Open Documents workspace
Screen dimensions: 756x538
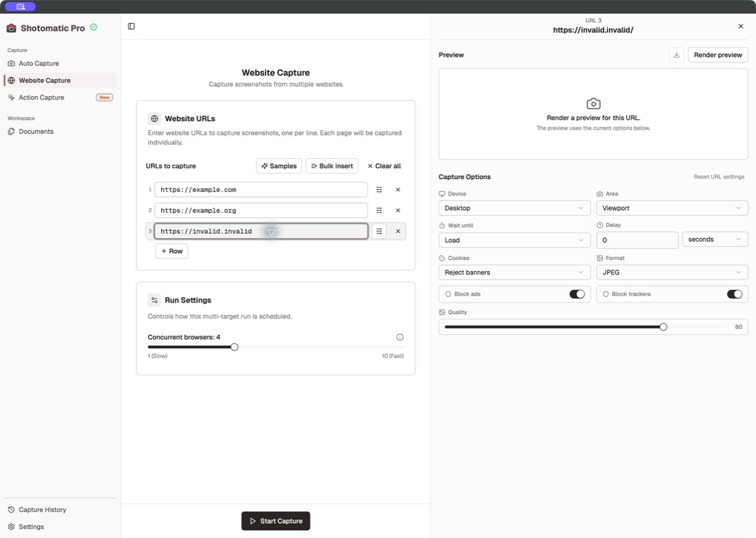(x=60, y=131)
